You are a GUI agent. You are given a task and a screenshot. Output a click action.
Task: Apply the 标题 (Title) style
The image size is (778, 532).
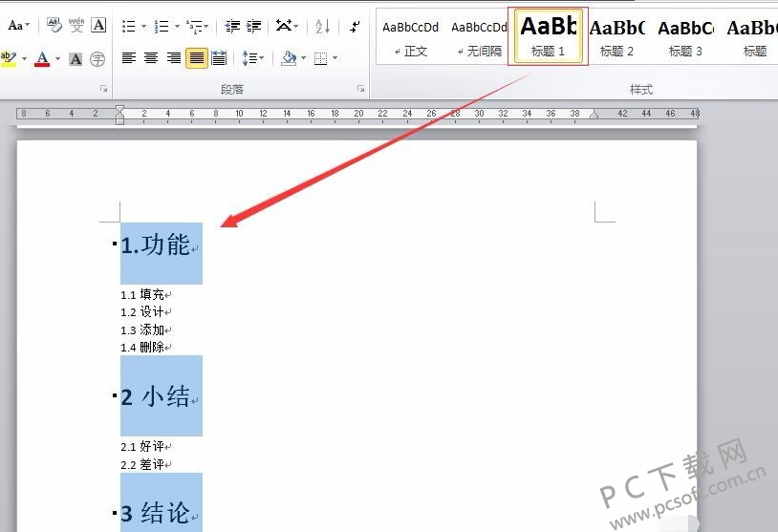point(752,37)
